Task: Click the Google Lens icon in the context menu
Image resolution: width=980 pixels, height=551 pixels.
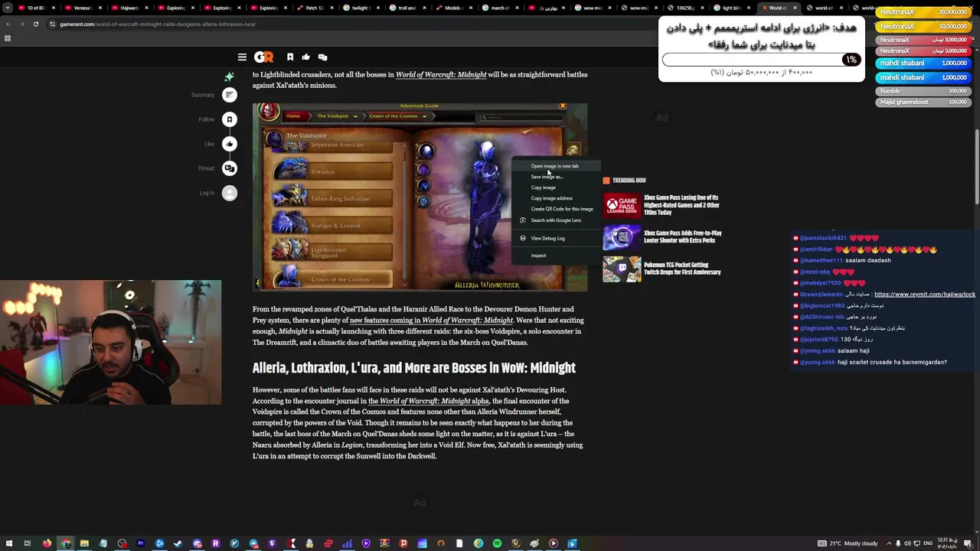Action: 523,220
